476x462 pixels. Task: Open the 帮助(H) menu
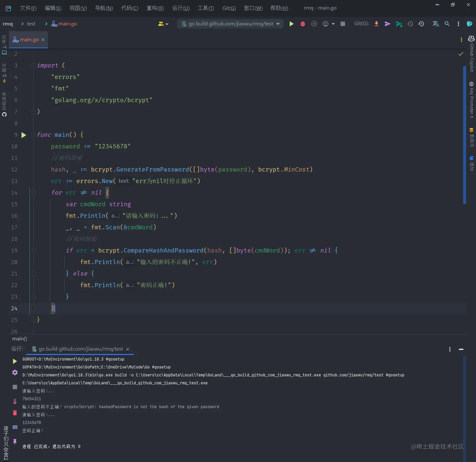point(279,8)
